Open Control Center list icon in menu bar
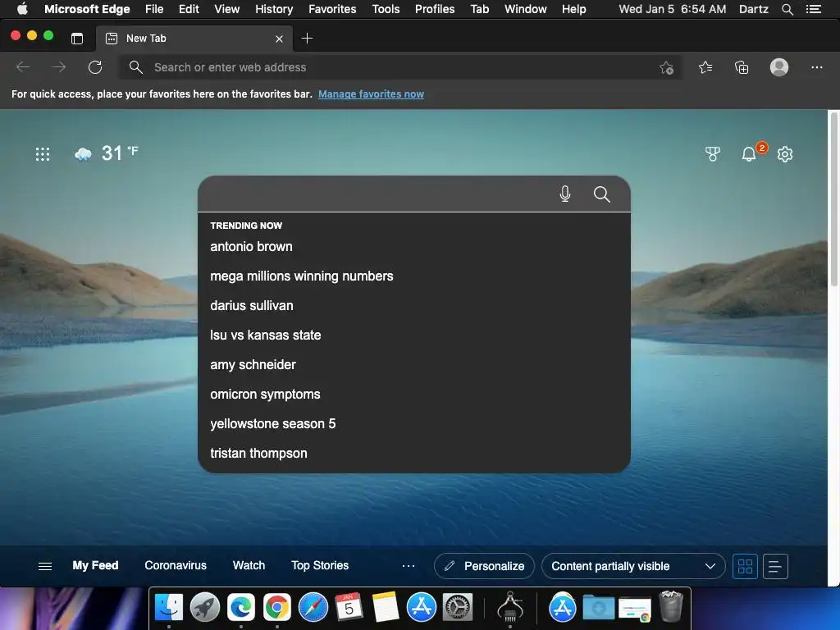 point(813,9)
